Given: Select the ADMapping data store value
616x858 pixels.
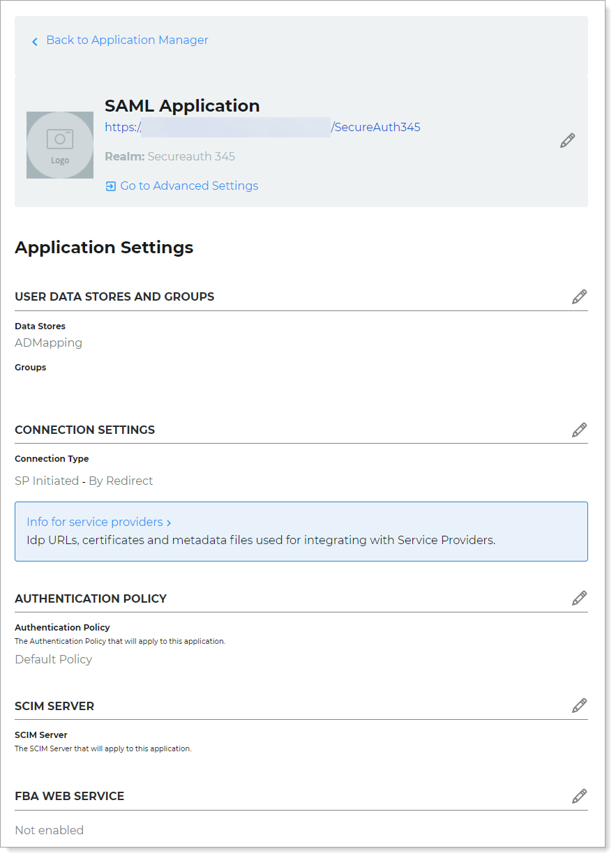Looking at the screenshot, I should tap(48, 343).
